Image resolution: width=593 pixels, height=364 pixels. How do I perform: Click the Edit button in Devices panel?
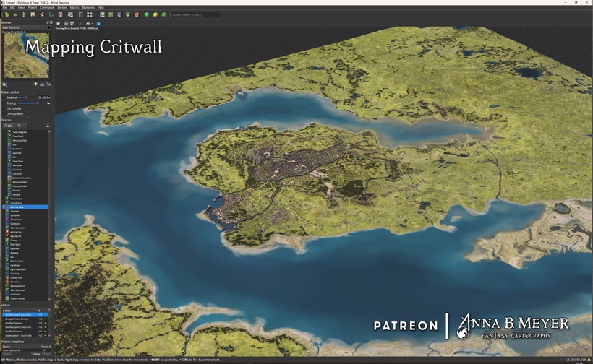[x=9, y=126]
